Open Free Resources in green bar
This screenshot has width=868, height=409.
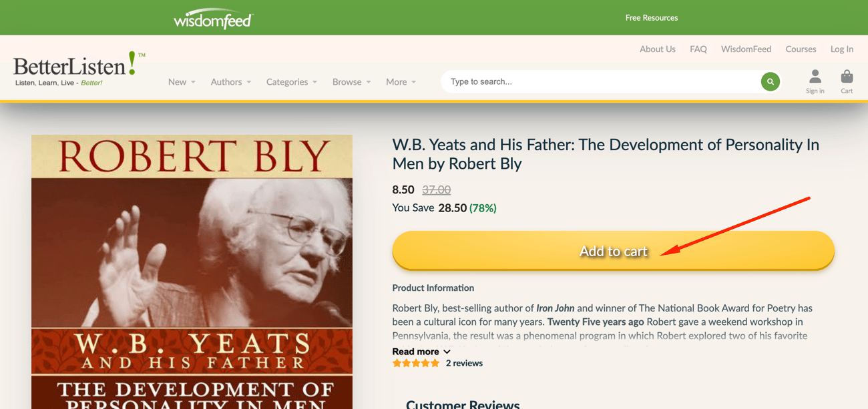coord(652,18)
